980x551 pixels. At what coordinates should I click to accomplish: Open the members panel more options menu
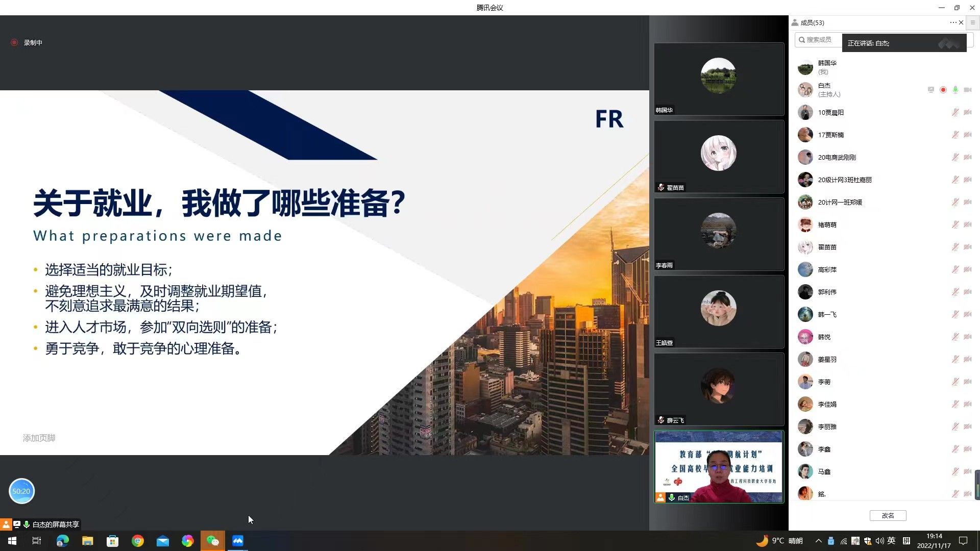(x=952, y=22)
